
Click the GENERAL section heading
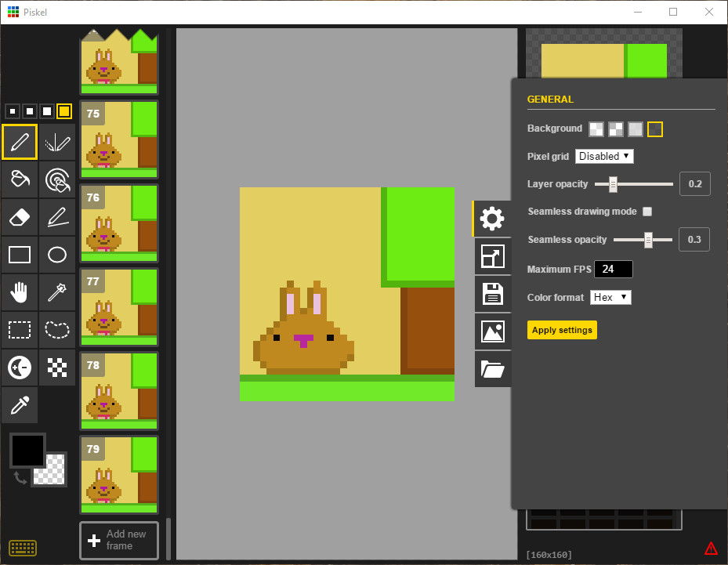[x=550, y=100]
